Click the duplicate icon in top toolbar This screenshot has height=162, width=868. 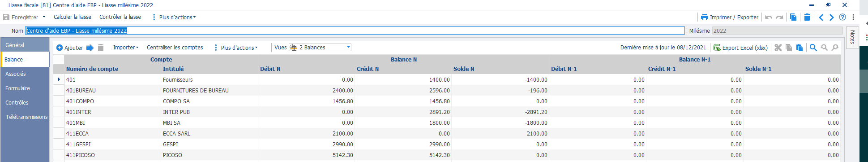[x=793, y=17]
